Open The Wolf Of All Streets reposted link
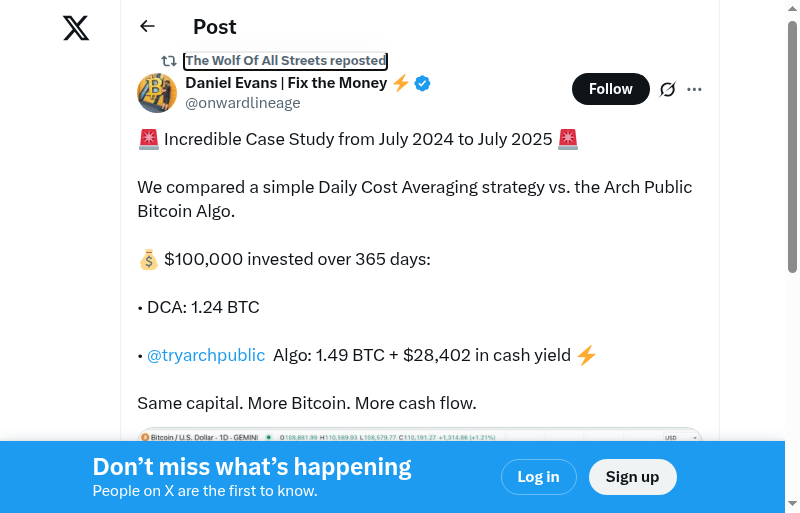Image resolution: width=800 pixels, height=513 pixels. tap(285, 61)
